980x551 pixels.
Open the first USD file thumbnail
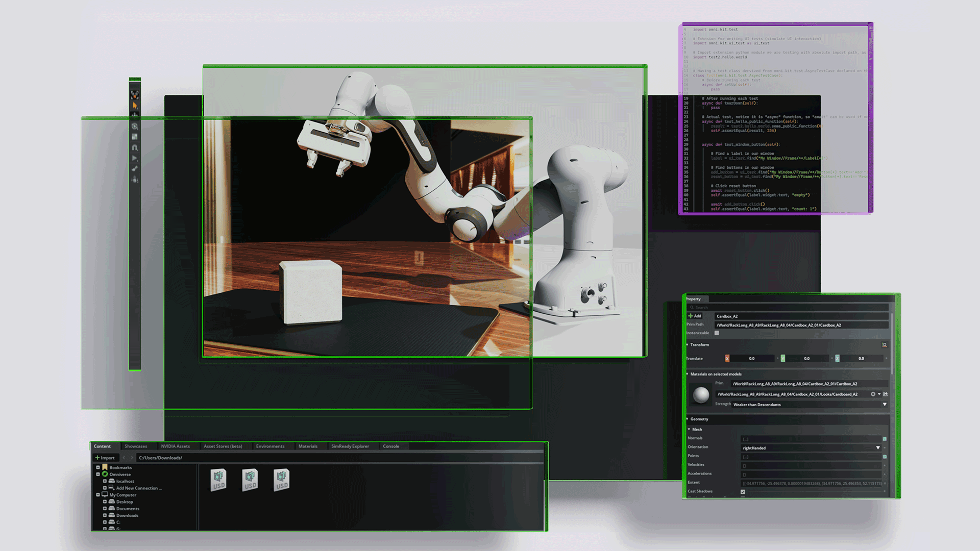218,480
